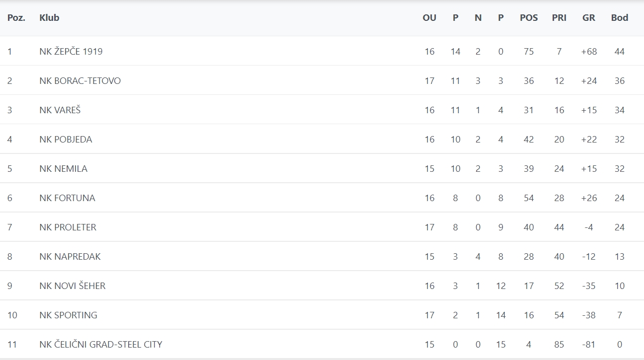The height and width of the screenshot is (360, 644).
Task: Click NK SPORTING club name
Action: tap(68, 315)
